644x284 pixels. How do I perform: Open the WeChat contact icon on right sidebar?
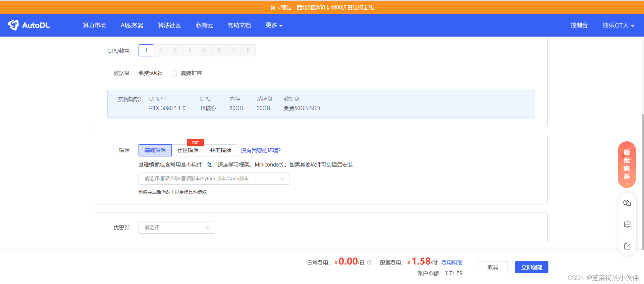tap(627, 203)
